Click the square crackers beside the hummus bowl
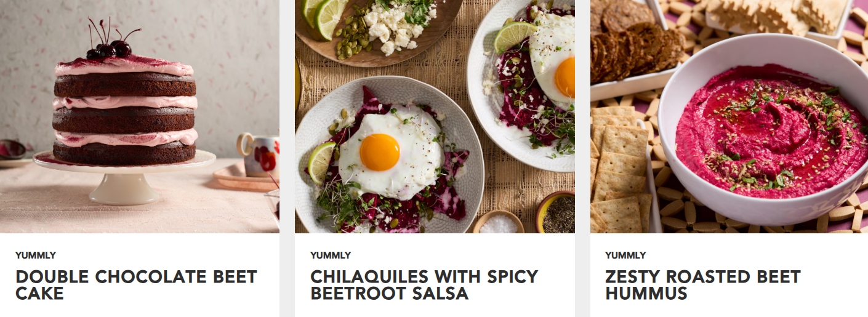Screen dimensions: 868x317 (620, 170)
